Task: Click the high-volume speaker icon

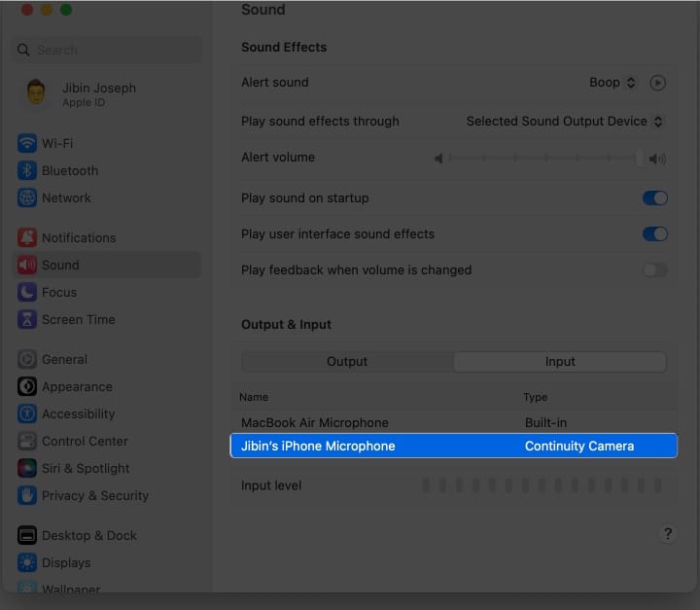Action: [x=657, y=159]
